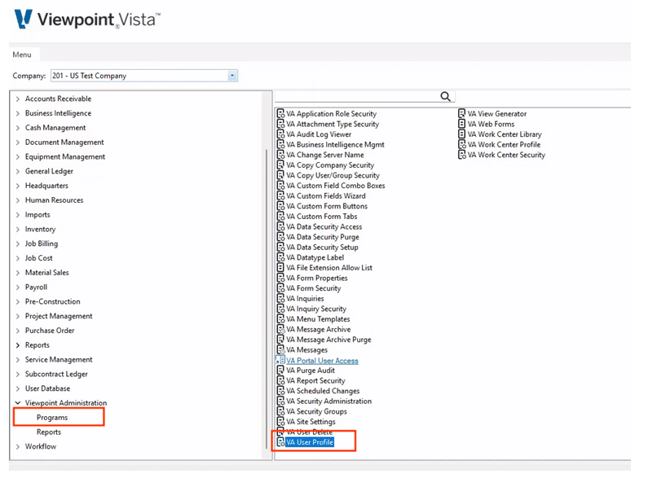Click the VA Application Role Security icon
This screenshot has width=670, height=478.
[281, 114]
